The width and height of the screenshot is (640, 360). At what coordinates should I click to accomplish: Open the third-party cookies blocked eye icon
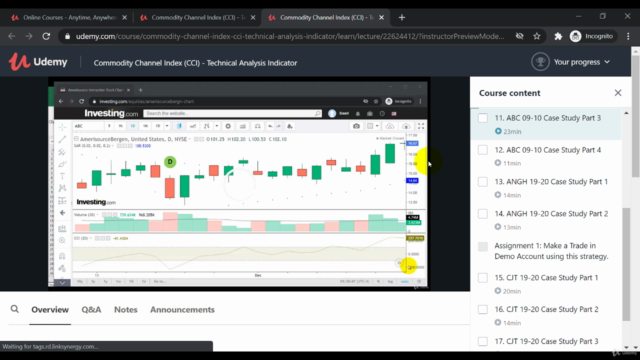pyautogui.click(x=519, y=36)
